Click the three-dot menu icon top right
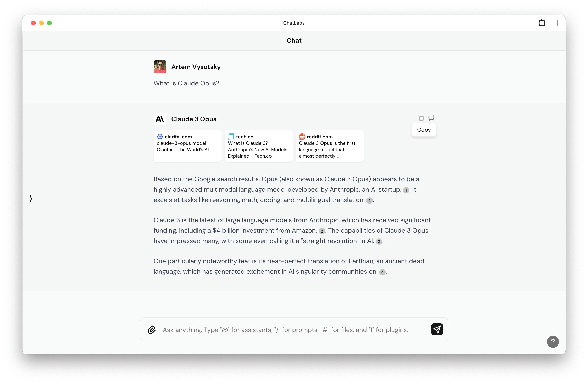This screenshot has height=384, width=588. (557, 23)
